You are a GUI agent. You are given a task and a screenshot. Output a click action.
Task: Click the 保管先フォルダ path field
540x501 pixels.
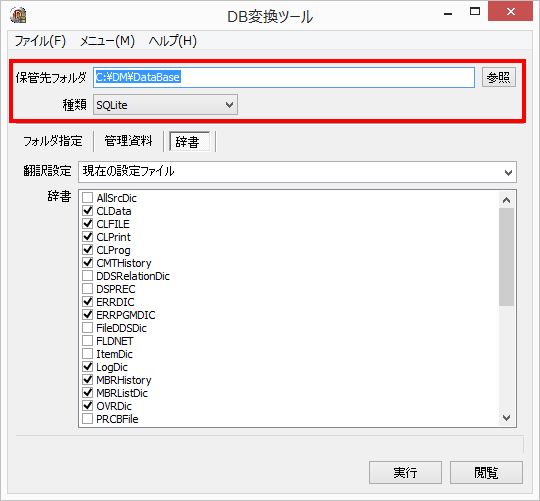284,77
